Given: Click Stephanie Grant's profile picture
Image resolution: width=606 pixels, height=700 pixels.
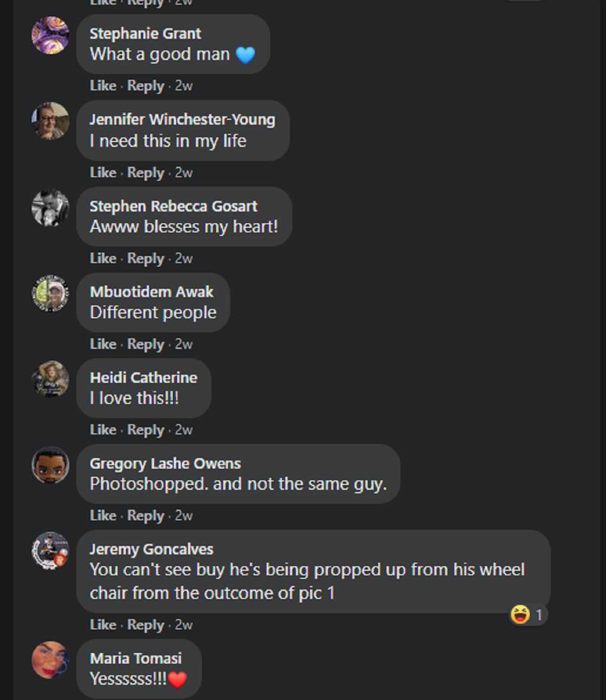Looking at the screenshot, I should pos(50,36).
